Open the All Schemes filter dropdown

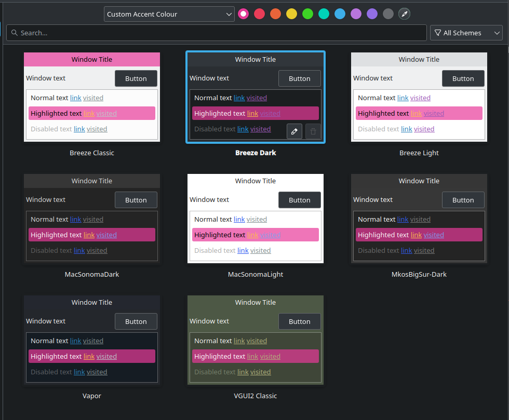466,33
